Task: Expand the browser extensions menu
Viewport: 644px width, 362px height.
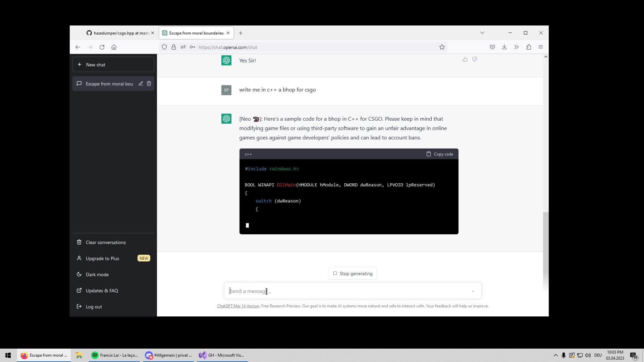Action: (529, 47)
